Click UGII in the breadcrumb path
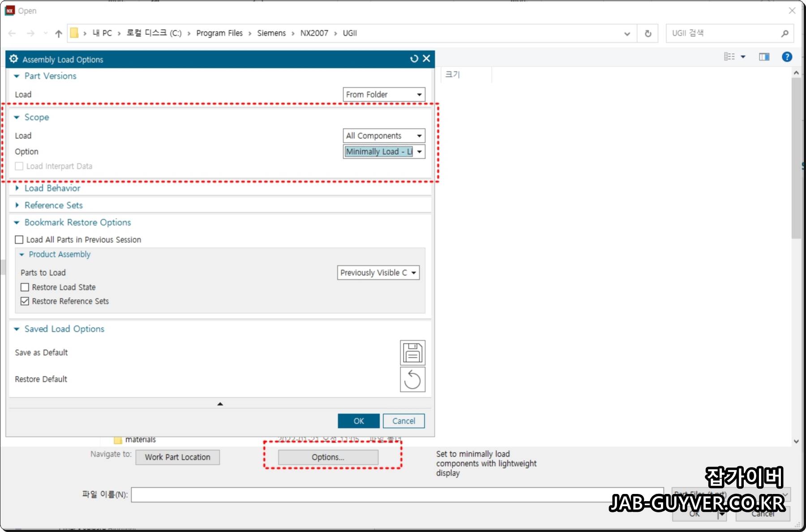 click(x=350, y=34)
